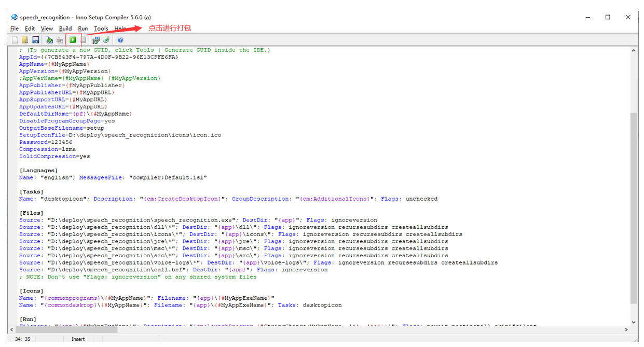The width and height of the screenshot is (644, 347).
Task: Compile the script with Compile icon
Action: point(49,40)
